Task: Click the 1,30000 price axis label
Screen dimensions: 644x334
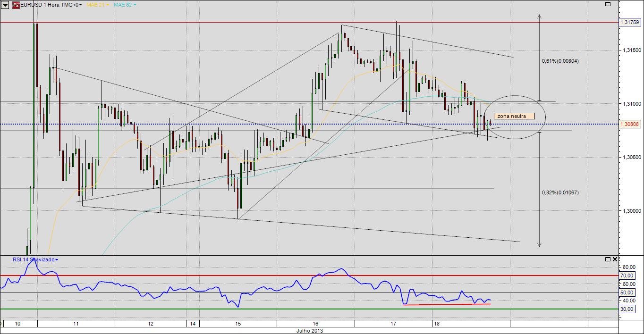Action: tap(632, 211)
